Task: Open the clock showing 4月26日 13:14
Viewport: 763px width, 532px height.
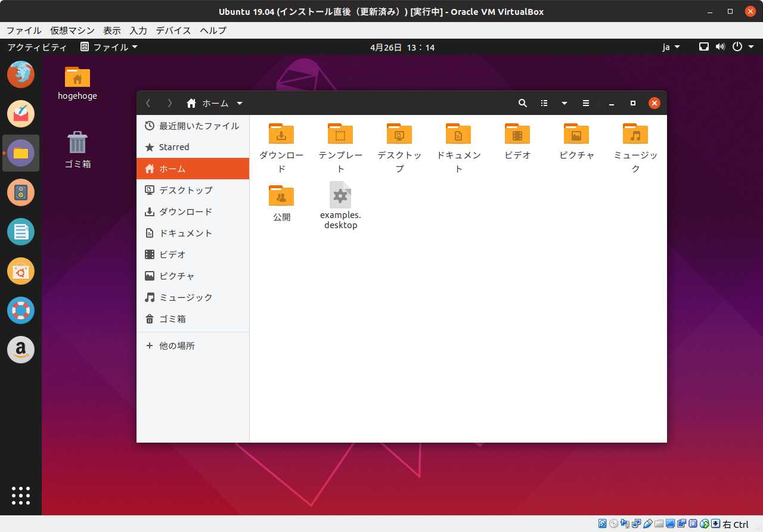Action: (402, 47)
